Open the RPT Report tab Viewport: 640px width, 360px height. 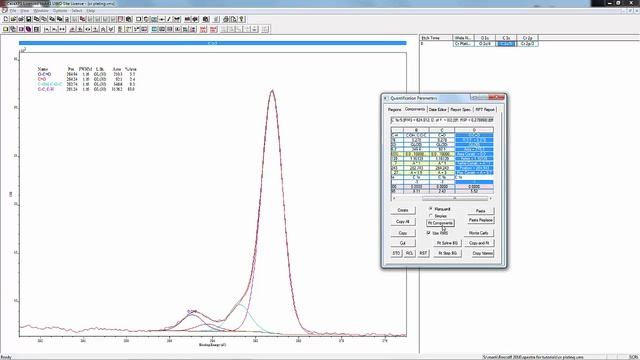pos(485,109)
